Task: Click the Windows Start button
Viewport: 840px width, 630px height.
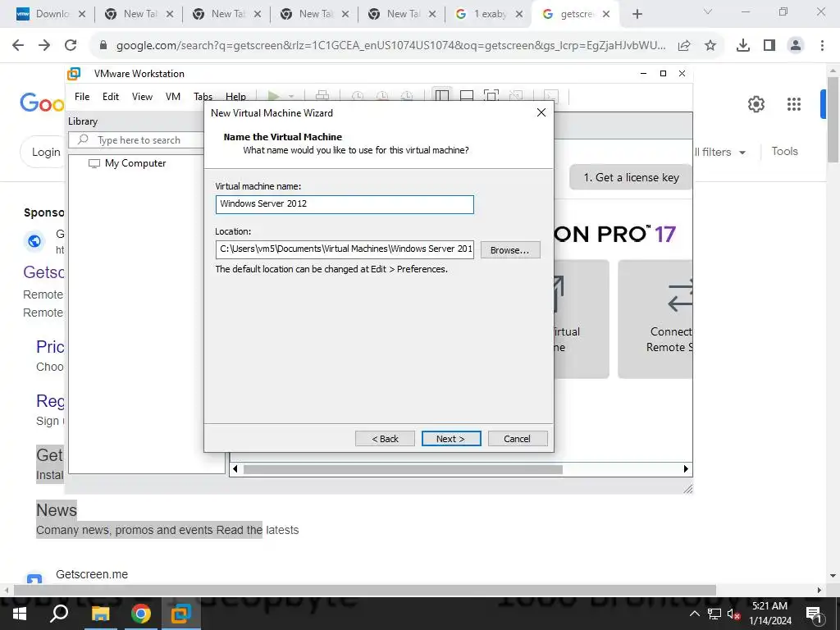Action: [x=20, y=614]
